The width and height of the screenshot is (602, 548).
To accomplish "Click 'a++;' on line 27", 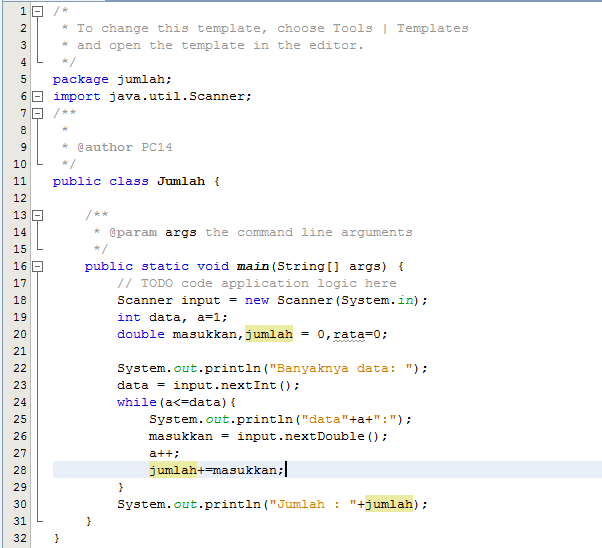I will point(164,453).
